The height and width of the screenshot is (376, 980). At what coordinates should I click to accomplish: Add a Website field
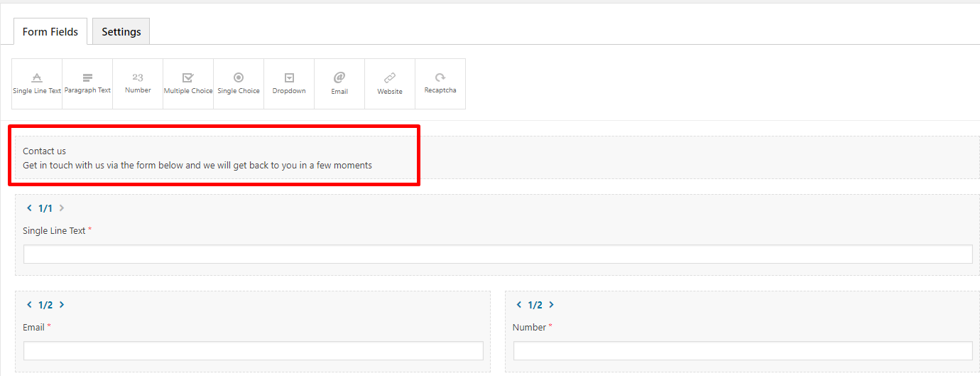(x=390, y=84)
